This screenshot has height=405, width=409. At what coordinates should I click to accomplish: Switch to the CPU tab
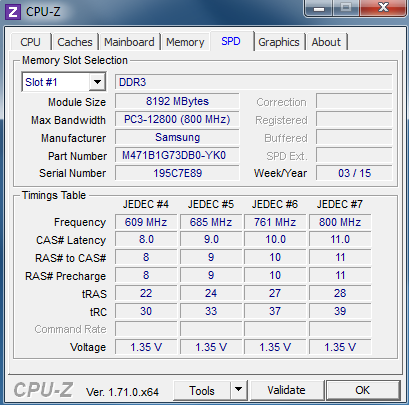point(30,42)
